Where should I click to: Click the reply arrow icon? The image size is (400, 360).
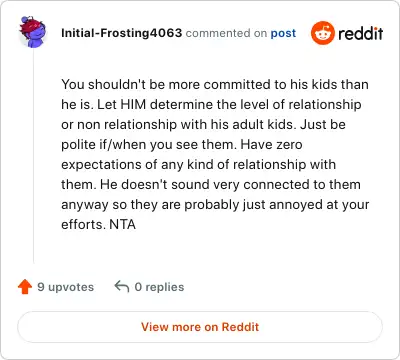(x=122, y=286)
